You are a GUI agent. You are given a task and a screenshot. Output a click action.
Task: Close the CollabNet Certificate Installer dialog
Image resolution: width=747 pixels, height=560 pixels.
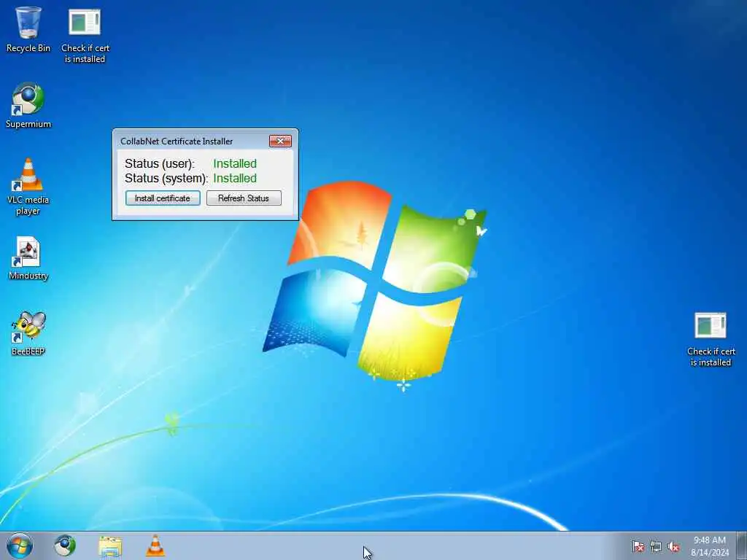[x=280, y=141]
